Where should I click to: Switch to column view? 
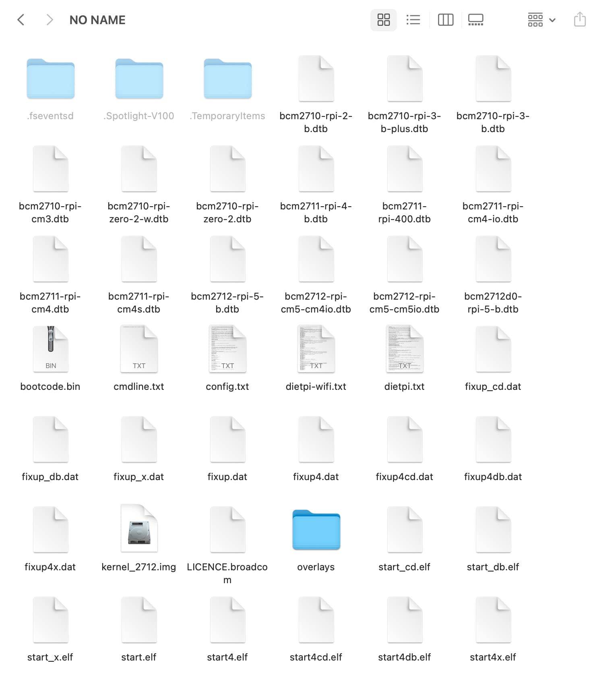click(x=445, y=20)
